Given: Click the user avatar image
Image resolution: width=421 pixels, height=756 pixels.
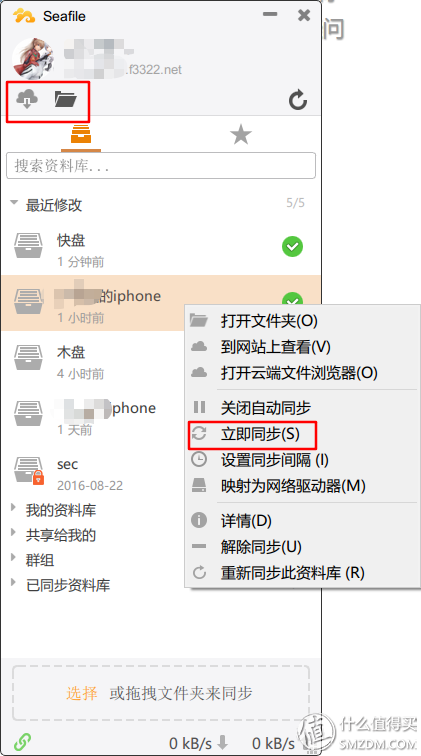Looking at the screenshot, I should point(33,58).
